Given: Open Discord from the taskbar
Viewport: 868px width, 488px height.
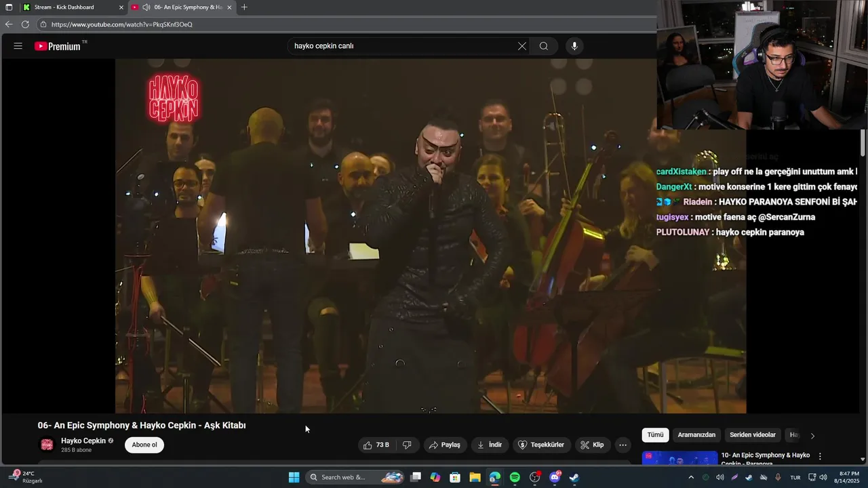Looking at the screenshot, I should [x=555, y=477].
